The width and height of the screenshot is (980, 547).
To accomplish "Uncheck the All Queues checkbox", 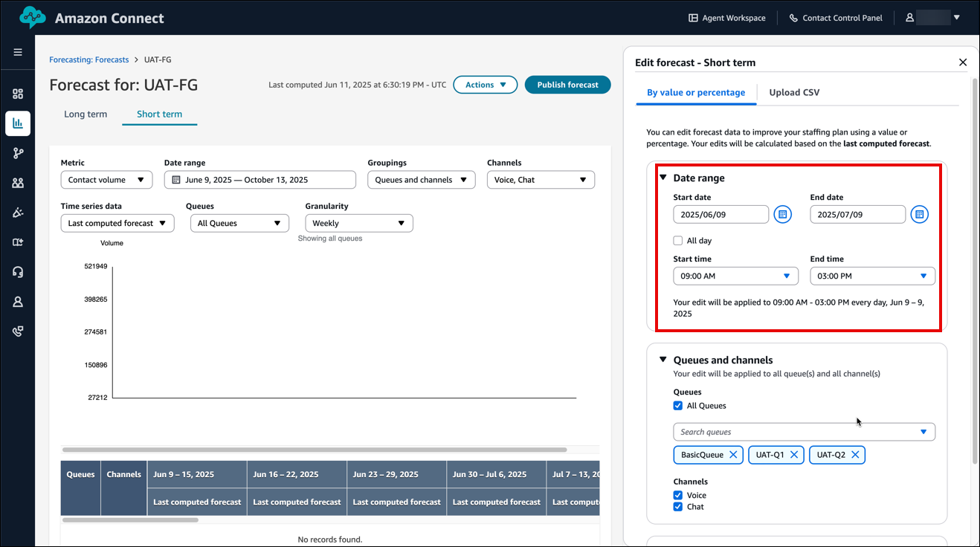I will click(x=677, y=406).
